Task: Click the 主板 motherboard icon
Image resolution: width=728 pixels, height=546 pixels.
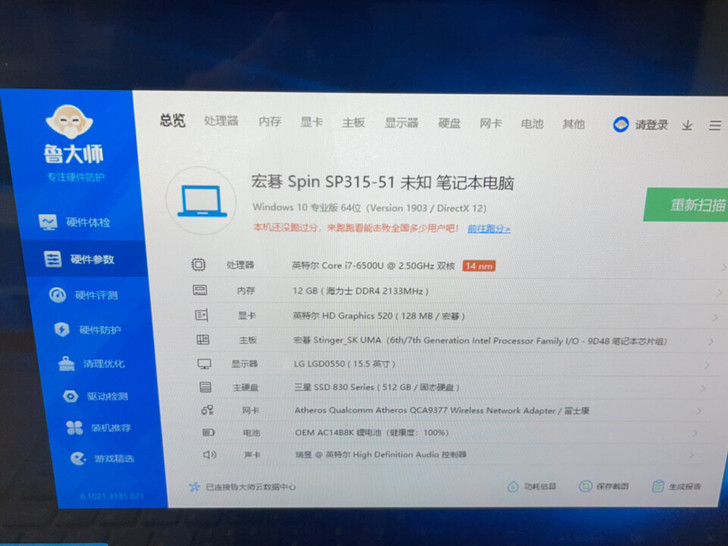Action: pos(203,340)
